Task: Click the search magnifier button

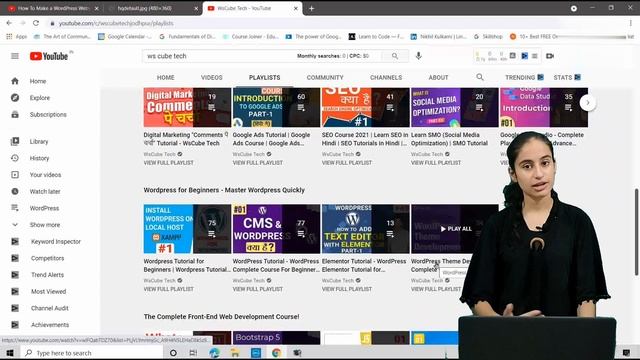Action: [x=395, y=56]
